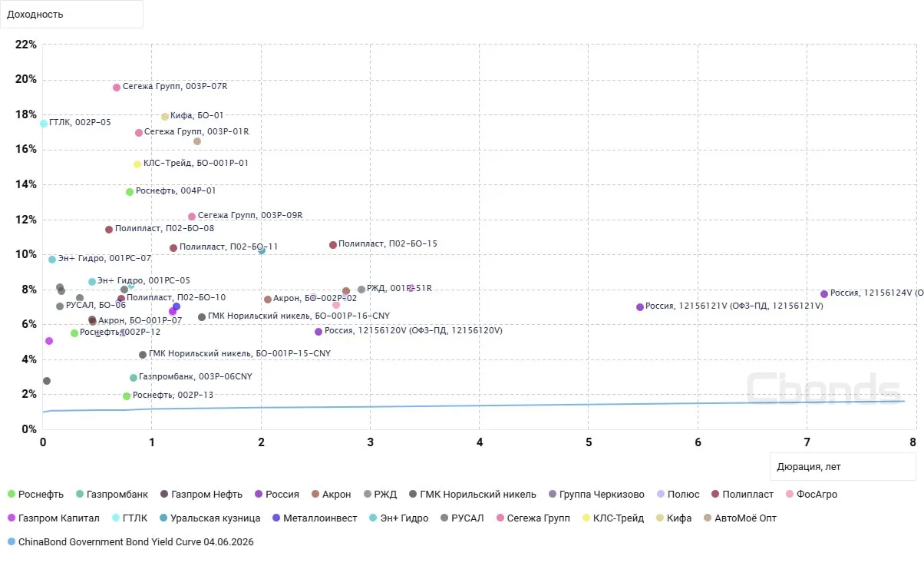Toggle КЛС-Трейд legend entry
Image resolution: width=924 pixels, height=576 pixels.
(x=612, y=518)
